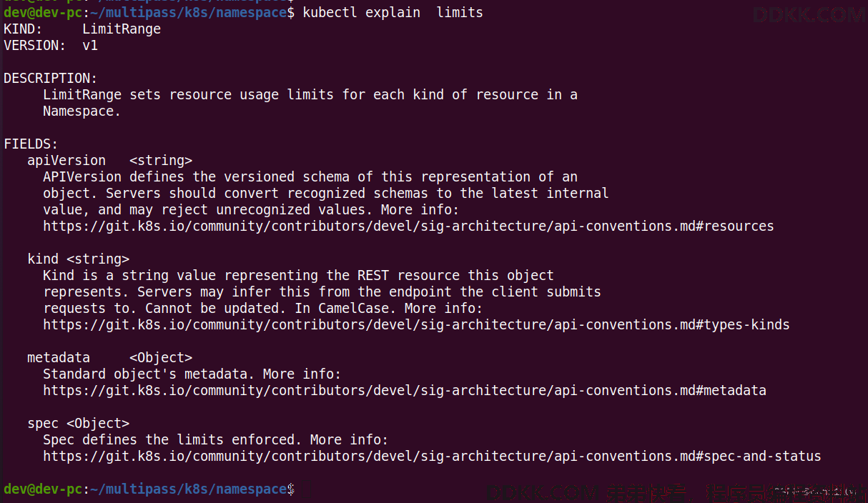Click the FIELDS: heading
The height and width of the screenshot is (503, 868).
31,144
